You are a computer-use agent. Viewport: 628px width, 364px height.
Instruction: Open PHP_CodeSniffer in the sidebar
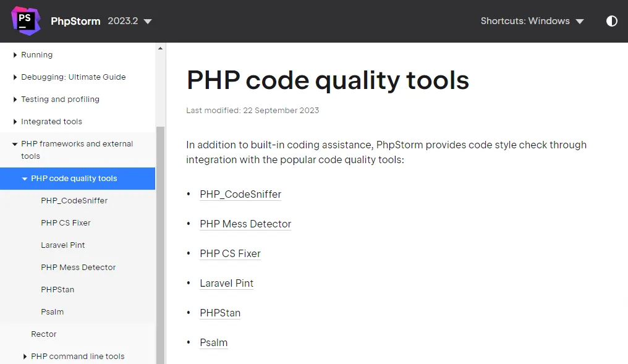[x=74, y=201]
